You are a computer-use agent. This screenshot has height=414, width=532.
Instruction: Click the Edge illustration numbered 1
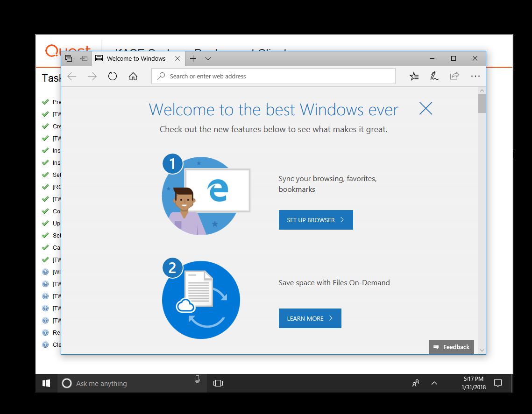206,195
